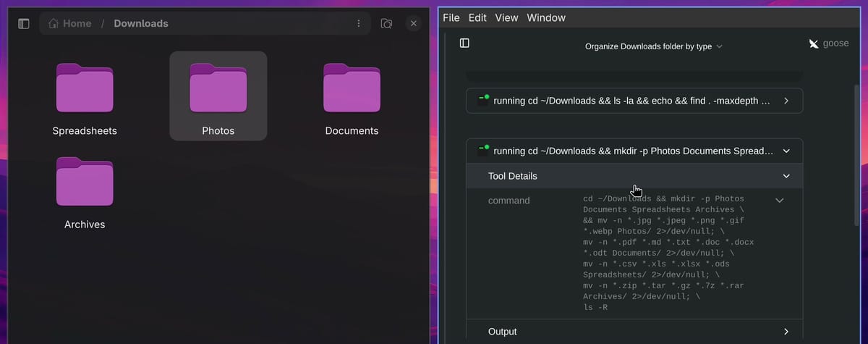The image size is (868, 344).
Task: Open the file manager three-dot menu
Action: pyautogui.click(x=359, y=23)
